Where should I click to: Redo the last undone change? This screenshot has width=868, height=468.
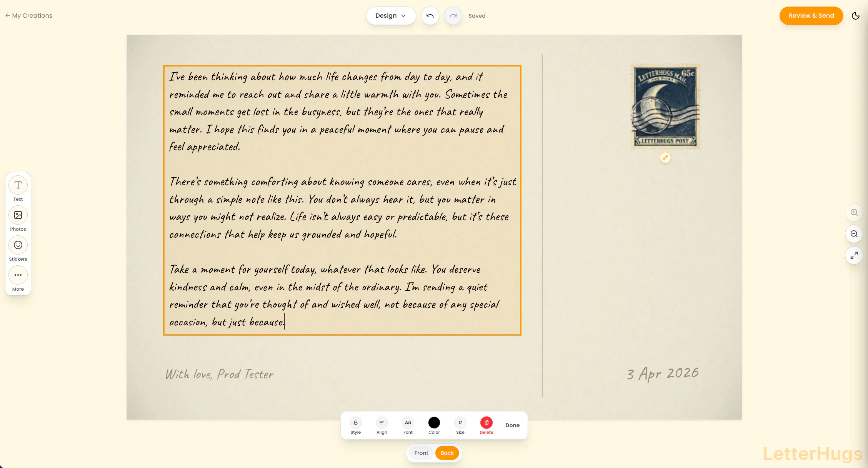coord(453,16)
